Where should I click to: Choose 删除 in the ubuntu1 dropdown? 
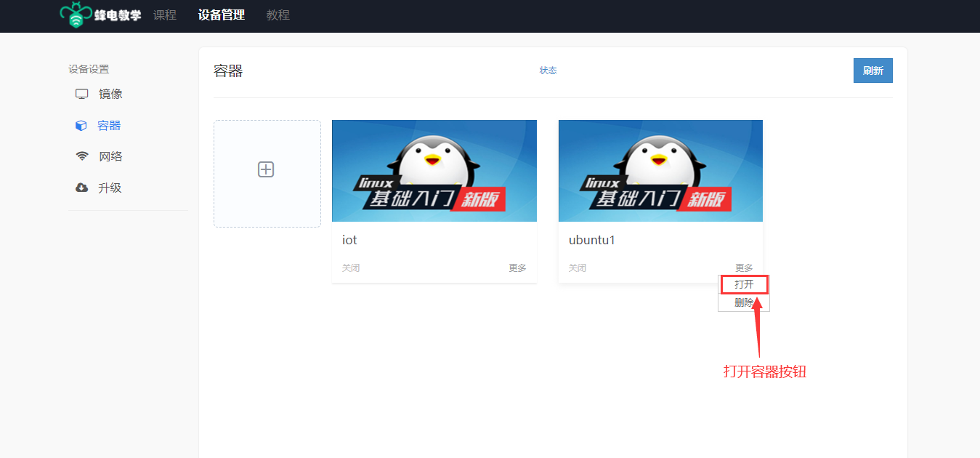coord(744,302)
